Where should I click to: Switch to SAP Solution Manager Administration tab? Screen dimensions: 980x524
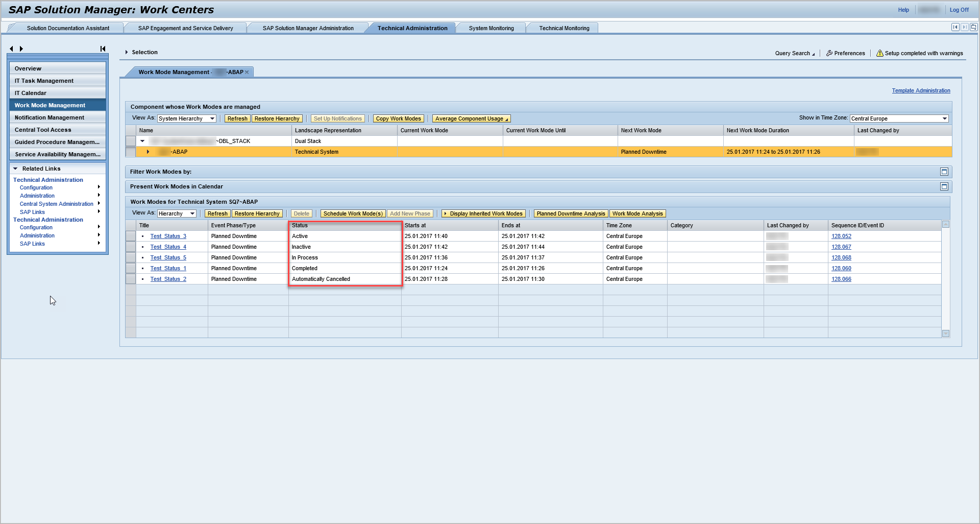(308, 28)
